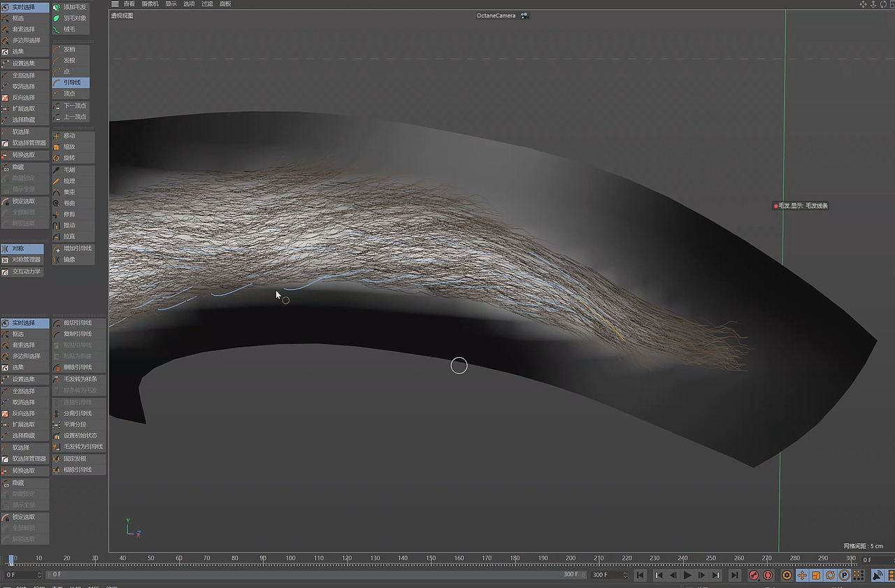This screenshot has height=588, width=895.
Task: Click the record active objects button
Action: coord(754,575)
